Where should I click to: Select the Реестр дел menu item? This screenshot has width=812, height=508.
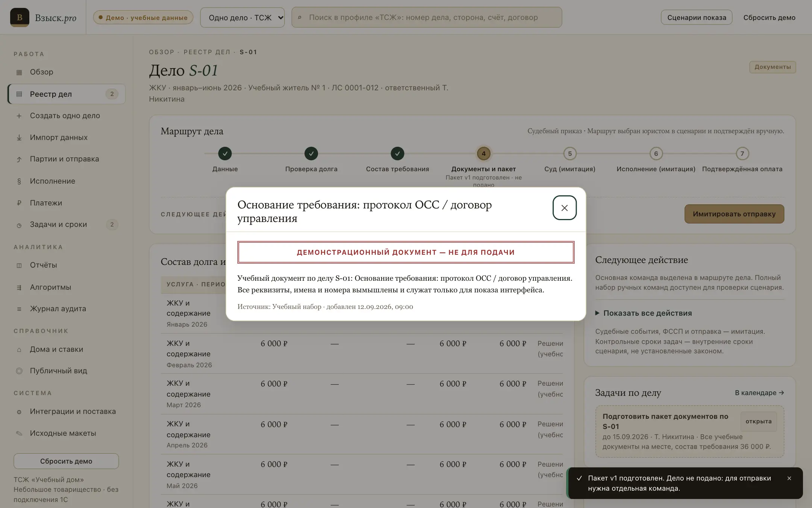coord(67,94)
